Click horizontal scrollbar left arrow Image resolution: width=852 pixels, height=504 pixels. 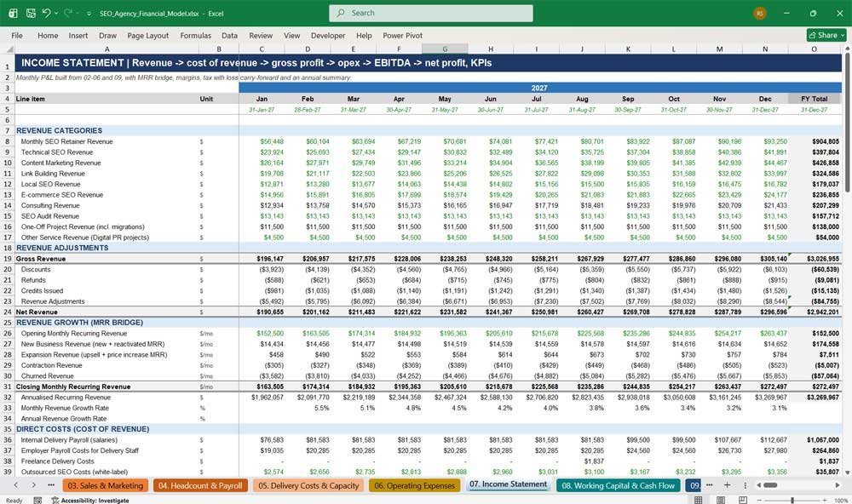758,485
